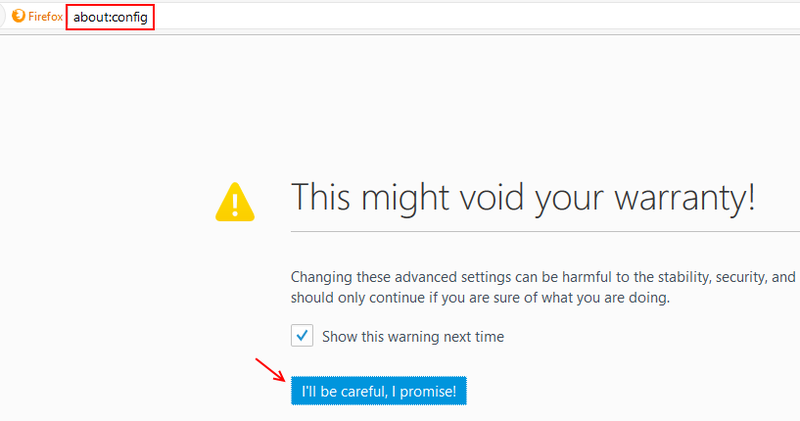
Task: Click the 'should only continue' text line
Action: [480, 298]
